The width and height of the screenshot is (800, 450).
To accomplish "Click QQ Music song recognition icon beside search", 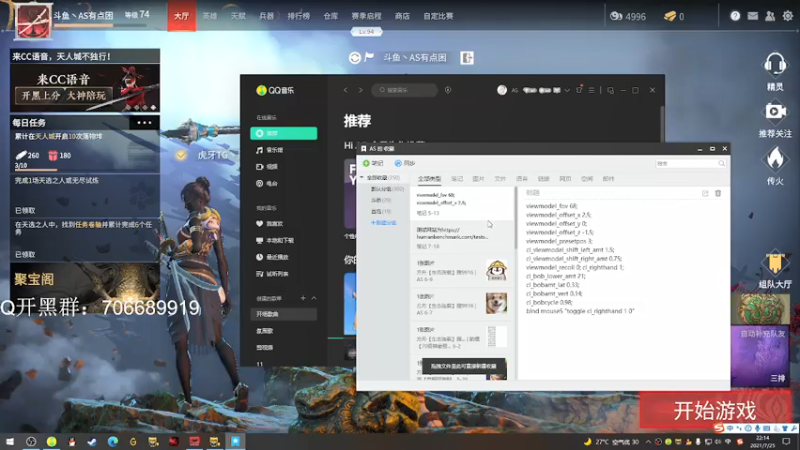I will coord(447,90).
